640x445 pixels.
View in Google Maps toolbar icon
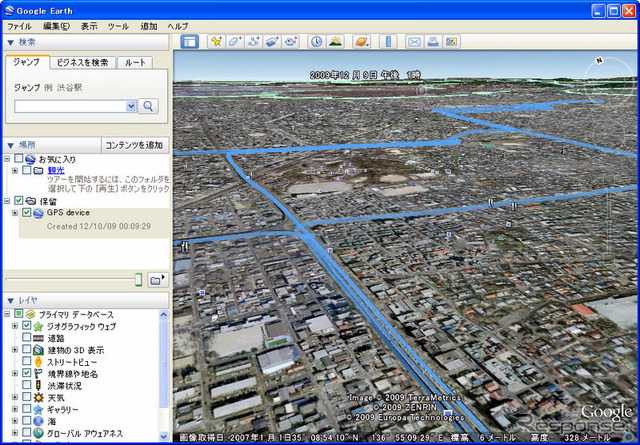pos(451,42)
